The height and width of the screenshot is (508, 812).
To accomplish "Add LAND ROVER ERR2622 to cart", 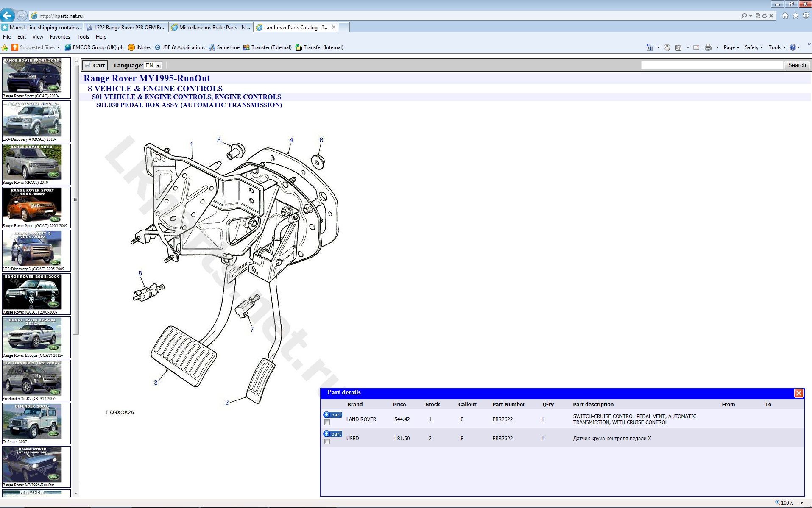I will click(x=332, y=415).
